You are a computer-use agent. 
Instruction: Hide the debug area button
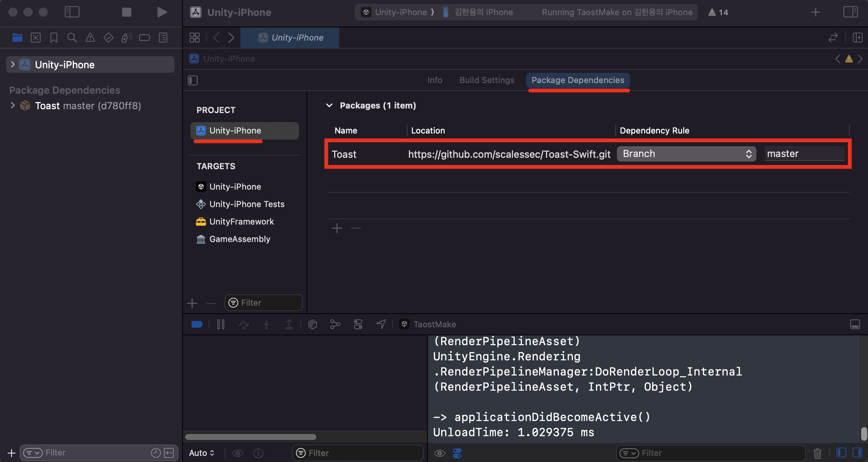(x=855, y=324)
